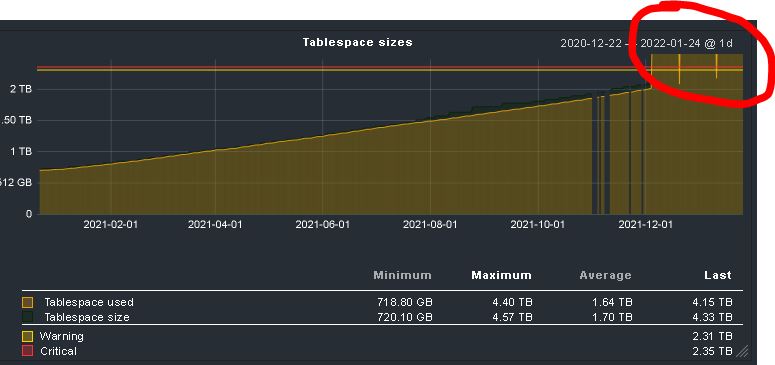Sort by the Average column header
The image size is (775, 365).
click(605, 275)
